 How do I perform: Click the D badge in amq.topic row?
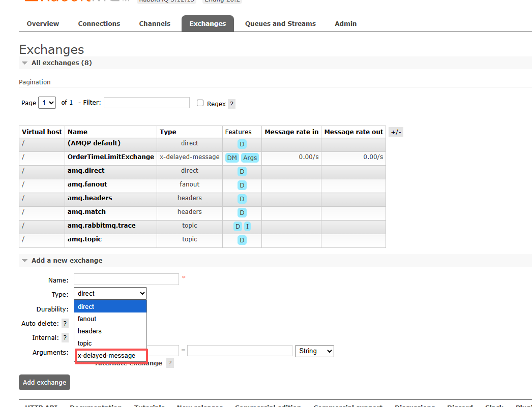point(242,240)
